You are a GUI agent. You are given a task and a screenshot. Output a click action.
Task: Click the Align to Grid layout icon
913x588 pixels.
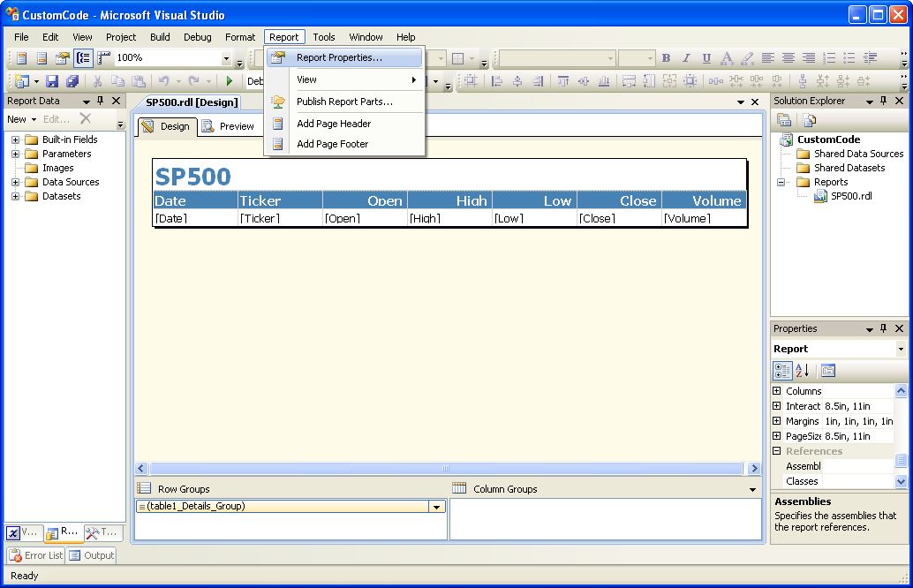pos(471,81)
